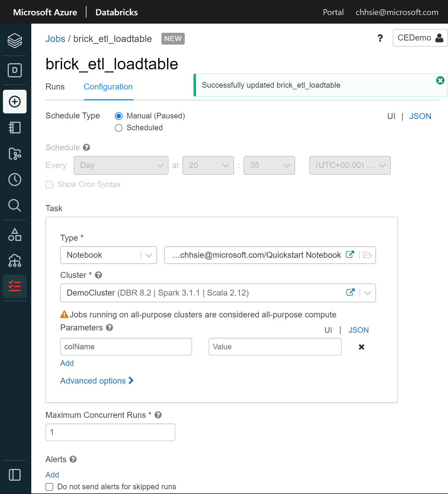This screenshot has width=448, height=494.
Task: Select the Configuration tab
Action: point(108,87)
